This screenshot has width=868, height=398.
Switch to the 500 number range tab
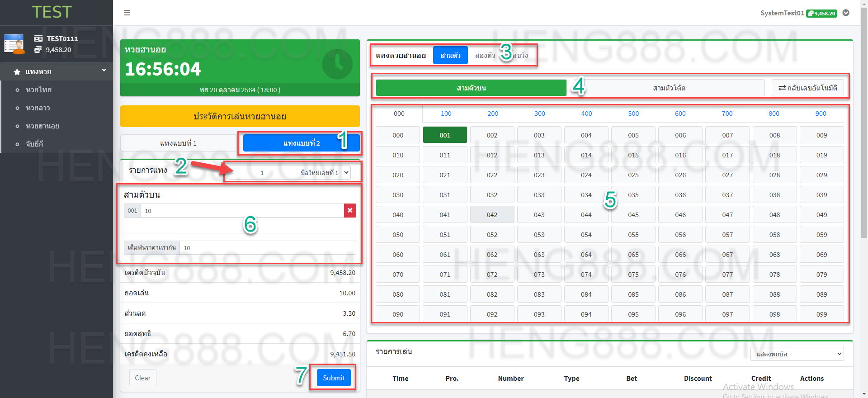pos(633,114)
